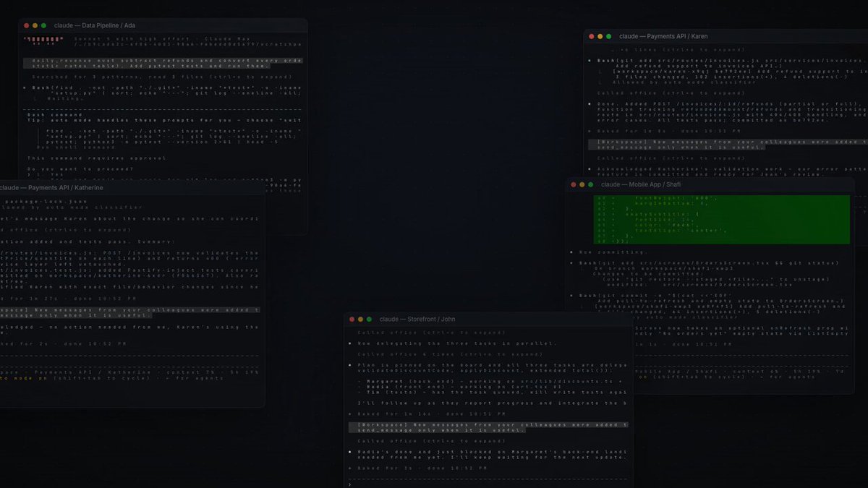Maximize the Data Pipeline / Ada window
The image size is (868, 488).
point(44,25)
